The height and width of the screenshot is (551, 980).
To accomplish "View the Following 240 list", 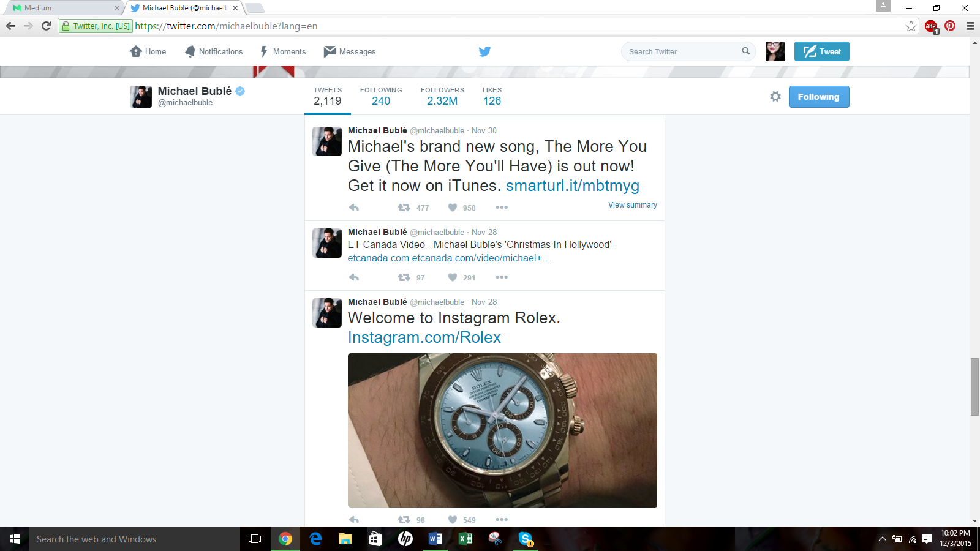I will click(381, 97).
